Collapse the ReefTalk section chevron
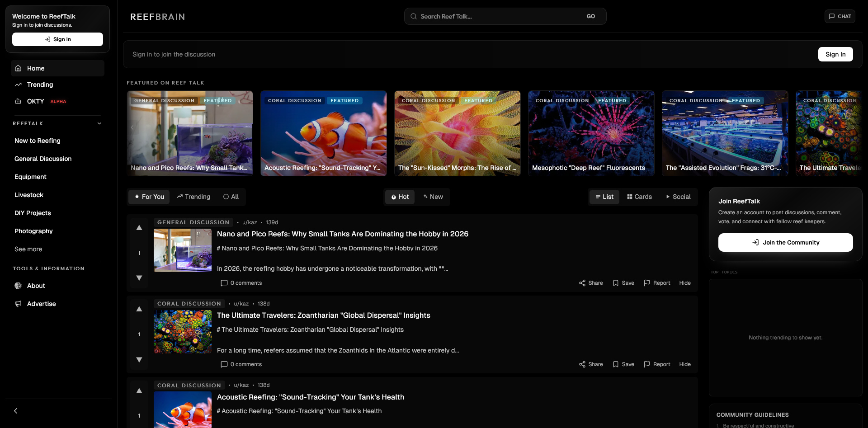The image size is (868, 428). pos(99,123)
